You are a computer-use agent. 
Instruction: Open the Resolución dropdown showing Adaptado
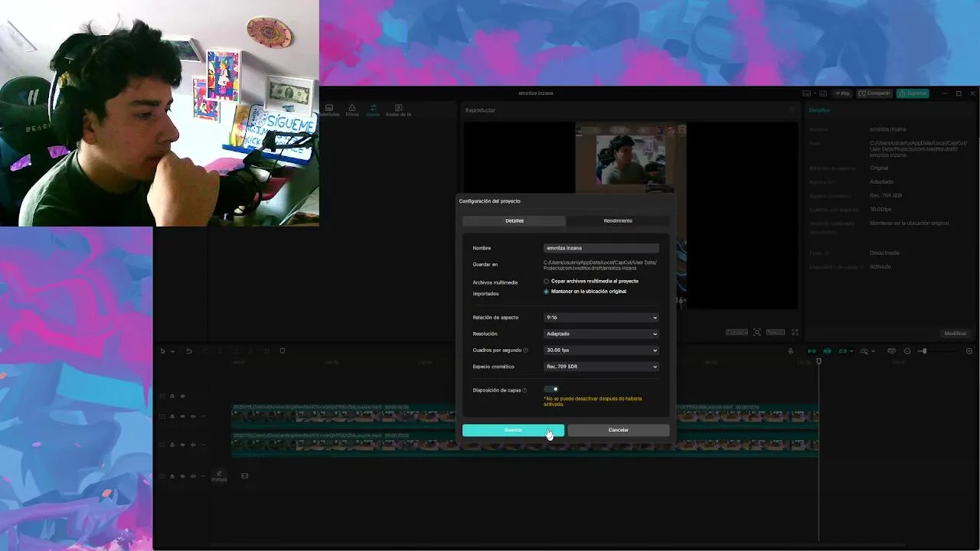click(x=601, y=334)
